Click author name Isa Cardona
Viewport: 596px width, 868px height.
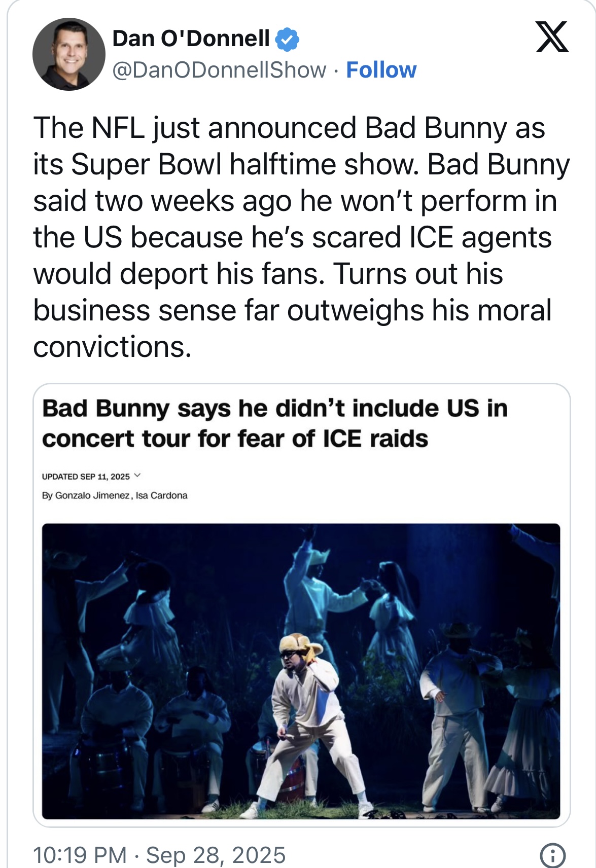tap(162, 495)
